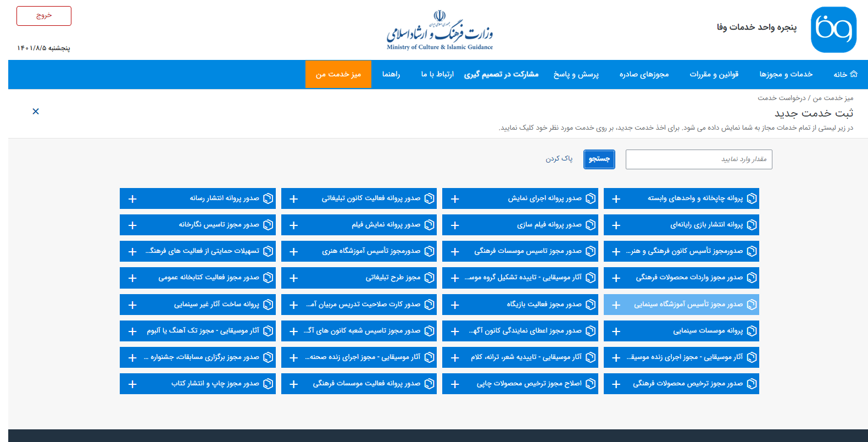Click the میز خدمت من breadcrumb link
Viewport: 868px width, 442px height.
(833, 98)
